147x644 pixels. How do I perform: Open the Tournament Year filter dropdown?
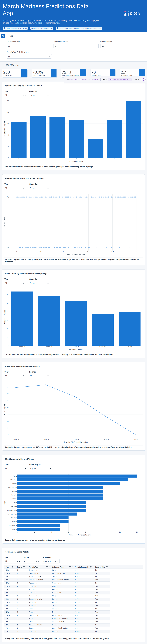pyautogui.click(x=29, y=46)
